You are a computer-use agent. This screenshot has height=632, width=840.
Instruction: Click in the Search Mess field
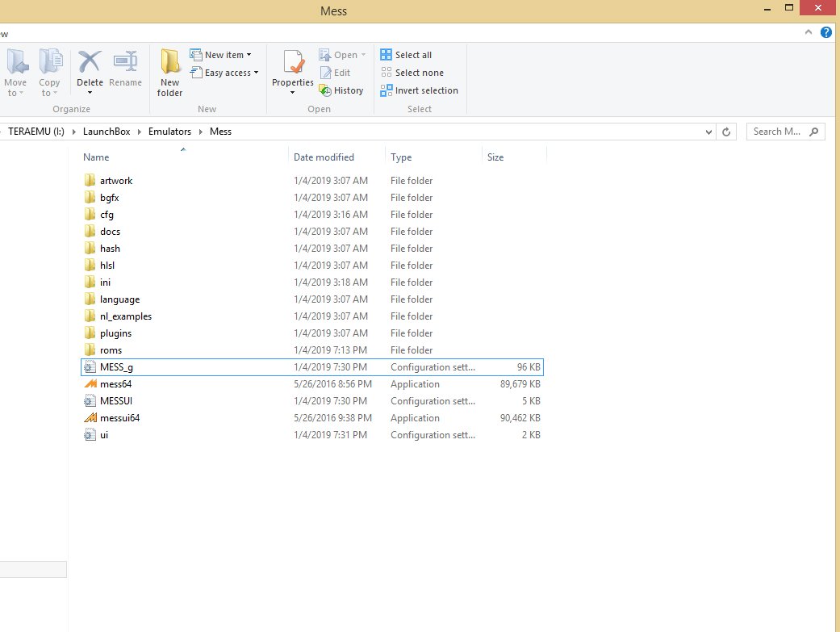tap(785, 132)
